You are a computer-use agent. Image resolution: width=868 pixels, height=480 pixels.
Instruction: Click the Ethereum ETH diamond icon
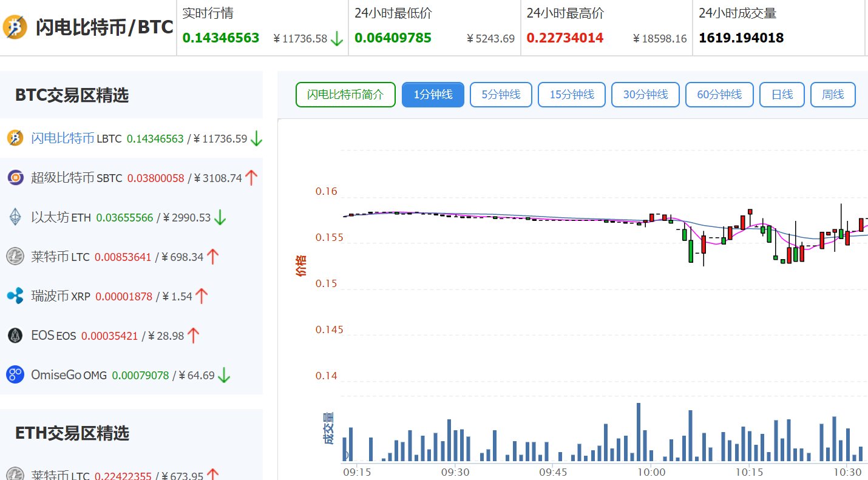pyautogui.click(x=15, y=217)
